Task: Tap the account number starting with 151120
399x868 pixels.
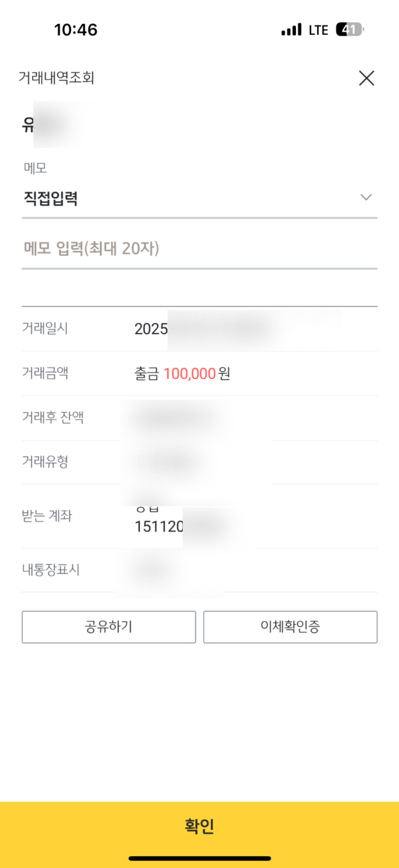Action: click(x=159, y=526)
